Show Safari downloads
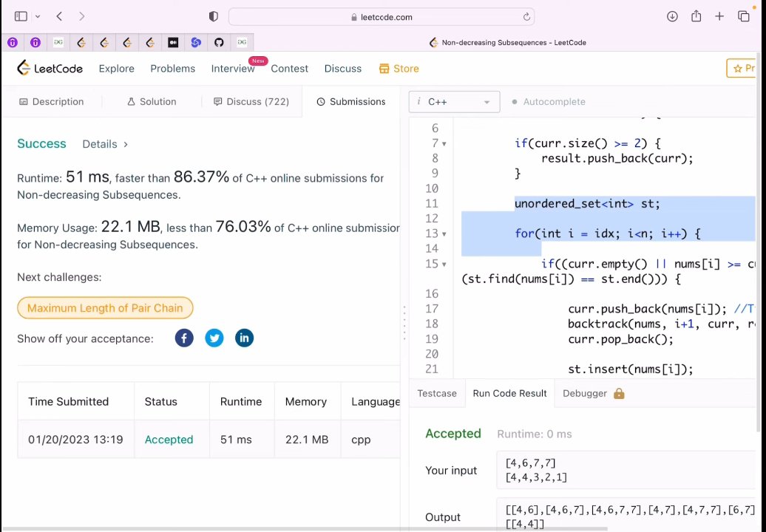The width and height of the screenshot is (766, 532). coord(672,16)
